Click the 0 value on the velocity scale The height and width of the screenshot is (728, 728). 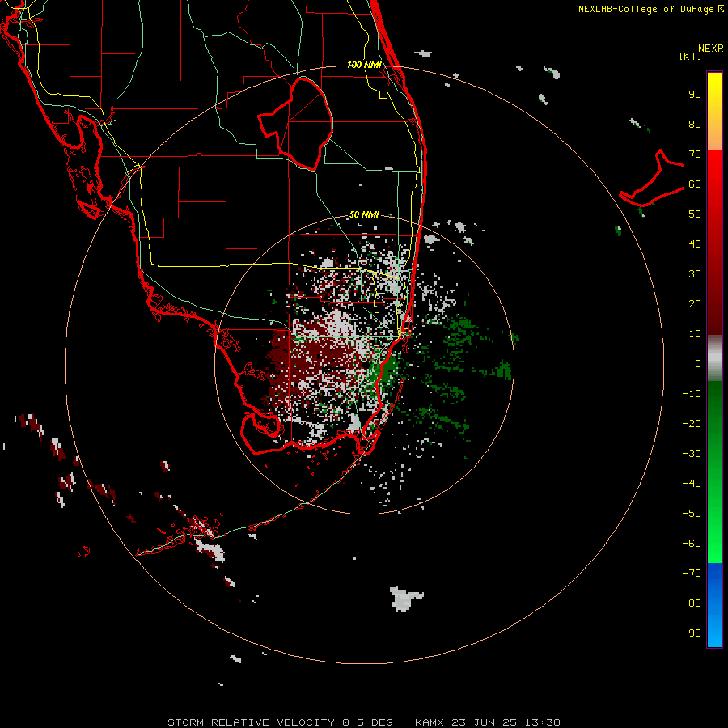(x=698, y=363)
